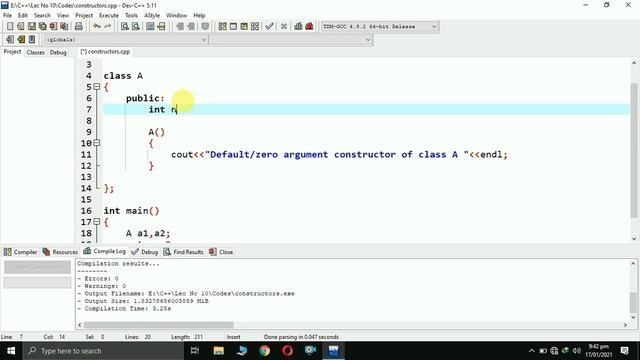This screenshot has width=640, height=360.
Task: Click the Goto bookmark icon on second toolbar
Action: tap(32, 40)
